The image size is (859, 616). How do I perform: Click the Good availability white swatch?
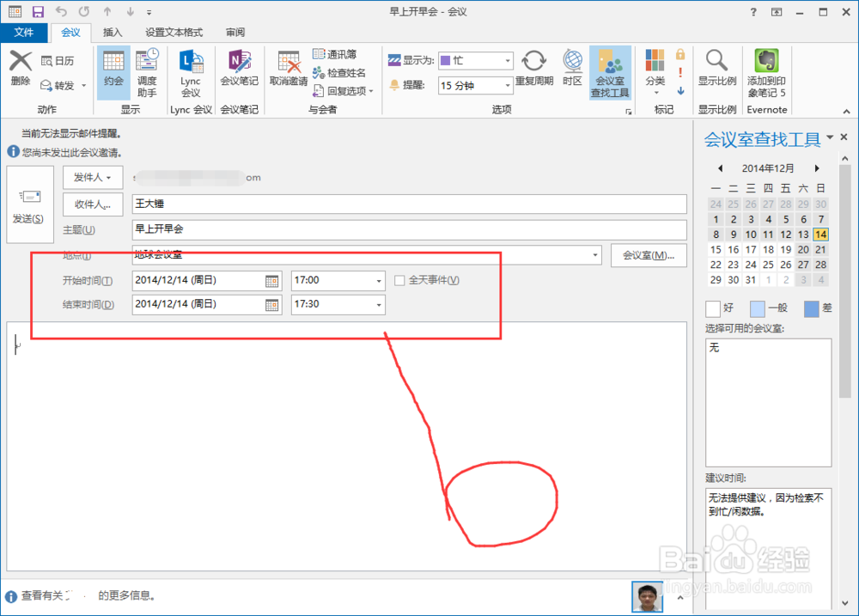pos(713,308)
